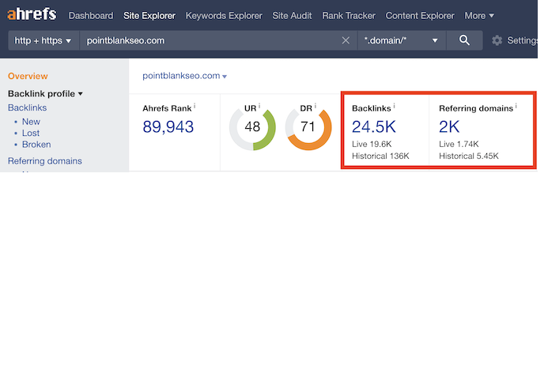Click the Ahrefs logo
The image size is (548, 392).
click(x=32, y=14)
